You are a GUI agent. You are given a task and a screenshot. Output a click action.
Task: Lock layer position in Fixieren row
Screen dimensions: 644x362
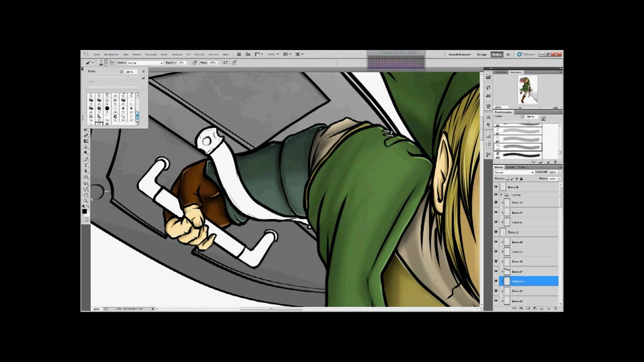tap(517, 178)
